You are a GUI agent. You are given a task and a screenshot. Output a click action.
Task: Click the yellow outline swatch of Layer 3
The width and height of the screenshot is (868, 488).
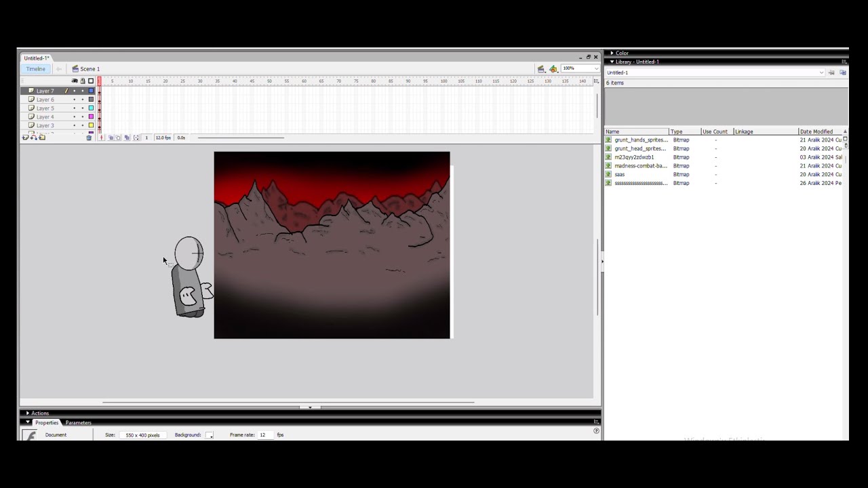tap(91, 125)
